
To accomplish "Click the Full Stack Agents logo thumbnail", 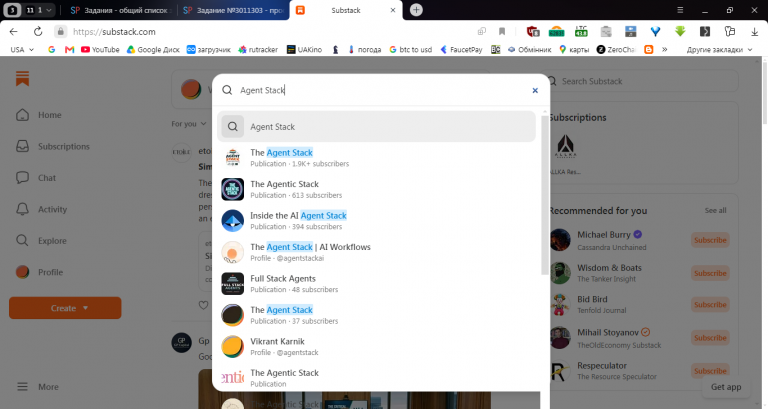I will click(232, 284).
